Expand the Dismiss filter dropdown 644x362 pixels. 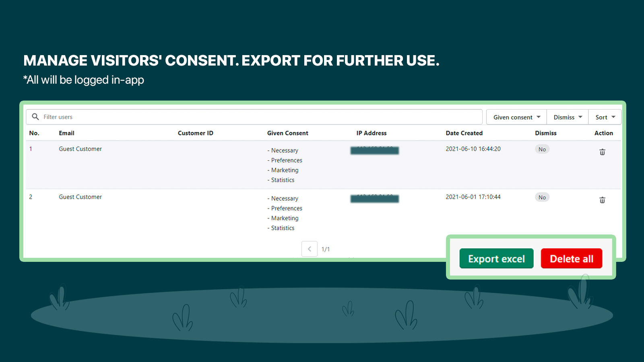coord(568,117)
